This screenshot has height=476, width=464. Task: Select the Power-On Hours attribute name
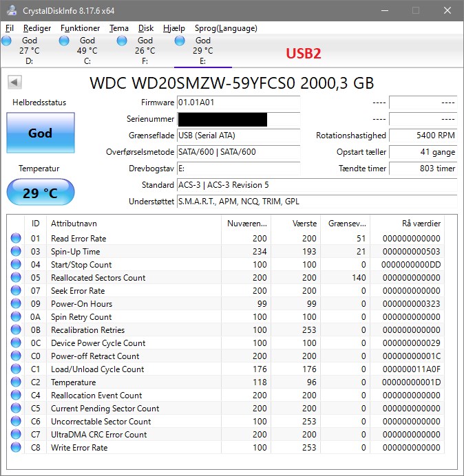tap(81, 304)
